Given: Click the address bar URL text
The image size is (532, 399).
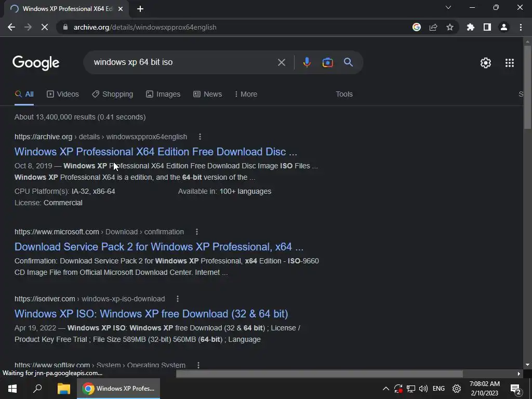Looking at the screenshot, I should (x=145, y=27).
